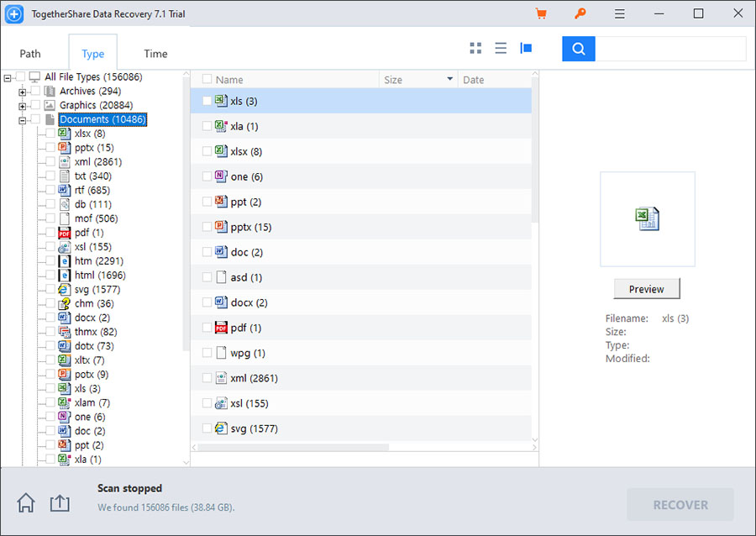Click the file list vertical scrollbar thumb
The image size is (756, 536).
pyautogui.click(x=535, y=150)
